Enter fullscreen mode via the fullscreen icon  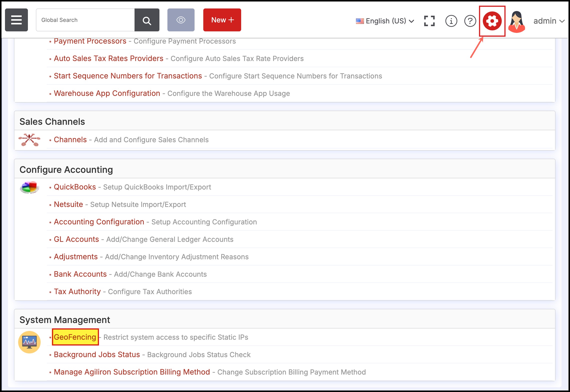point(429,21)
